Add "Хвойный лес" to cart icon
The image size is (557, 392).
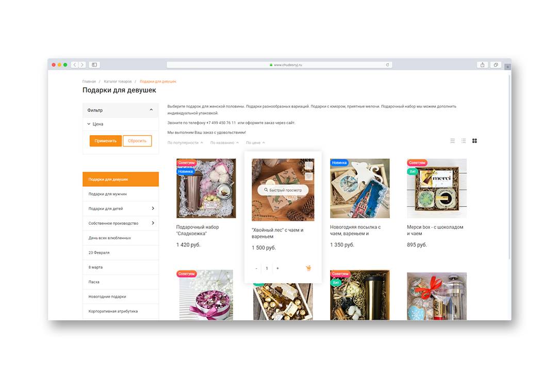pyautogui.click(x=308, y=268)
